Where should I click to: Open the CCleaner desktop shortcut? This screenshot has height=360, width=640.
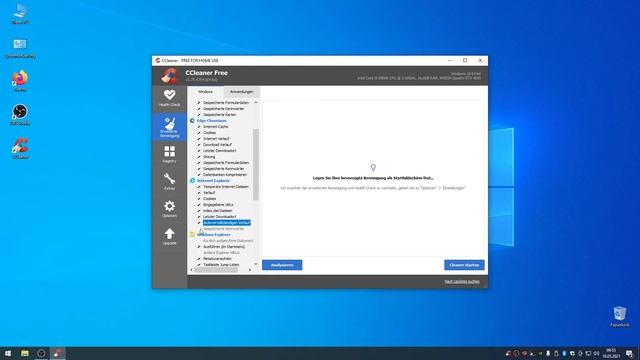pos(20,148)
